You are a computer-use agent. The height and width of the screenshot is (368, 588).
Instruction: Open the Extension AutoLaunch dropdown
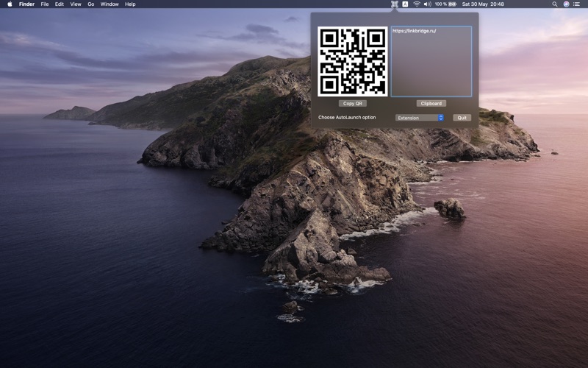(419, 118)
